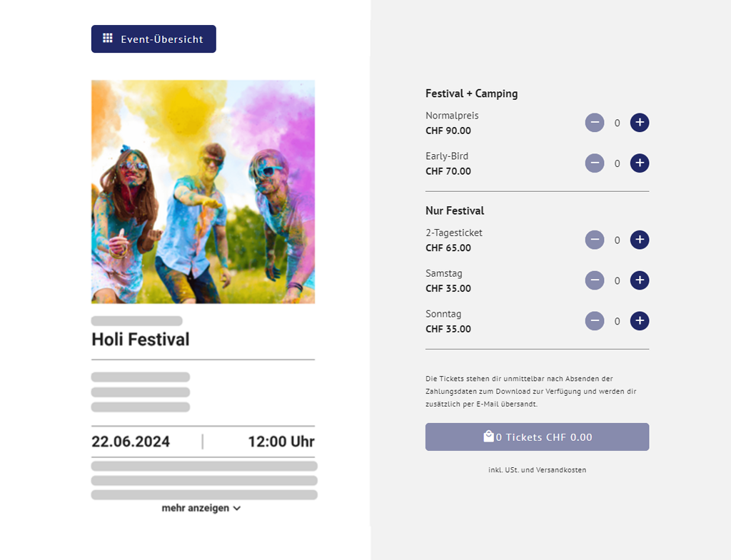Decrease Normalpreis ticket quantity with minus

tap(595, 123)
